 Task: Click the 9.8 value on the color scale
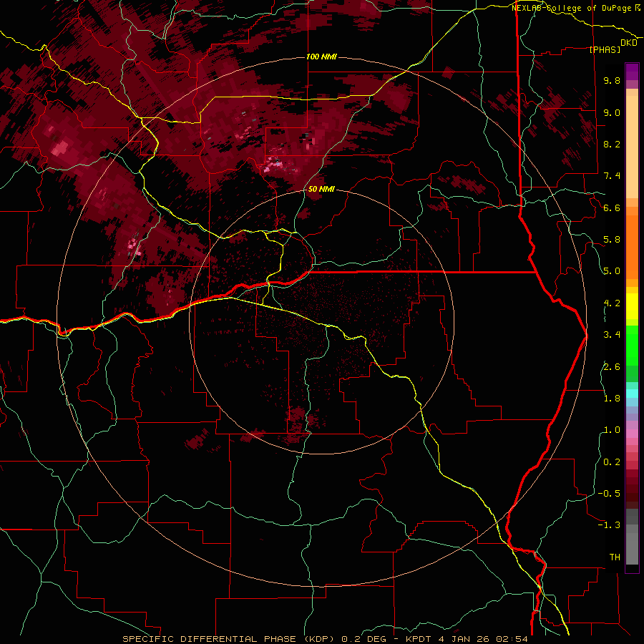[x=612, y=80]
